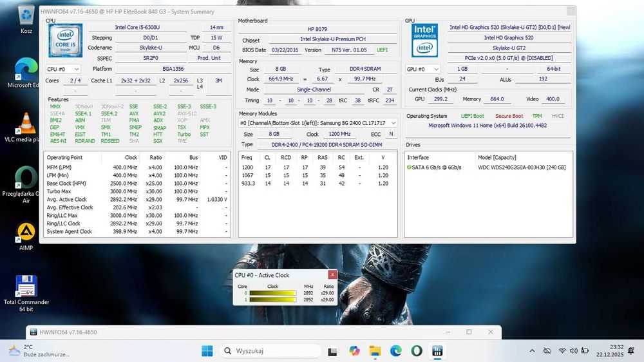Click the BIOS date 03/22/2016 field

pyautogui.click(x=285, y=50)
